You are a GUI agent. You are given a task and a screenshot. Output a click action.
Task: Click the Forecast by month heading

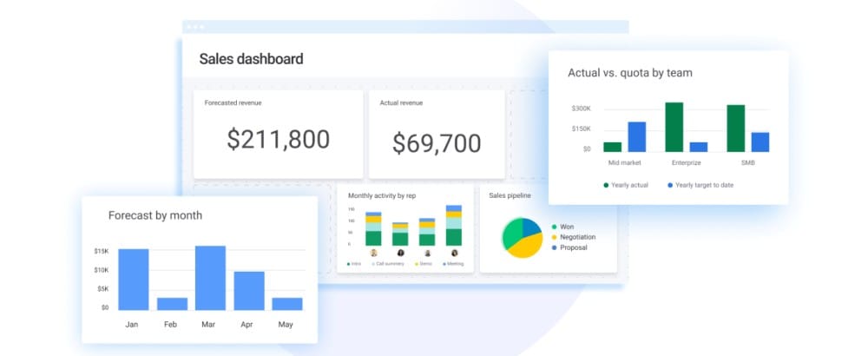155,216
